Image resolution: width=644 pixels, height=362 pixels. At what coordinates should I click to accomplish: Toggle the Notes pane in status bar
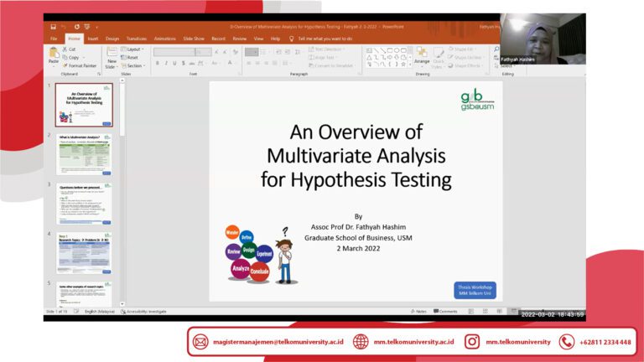pos(418,311)
